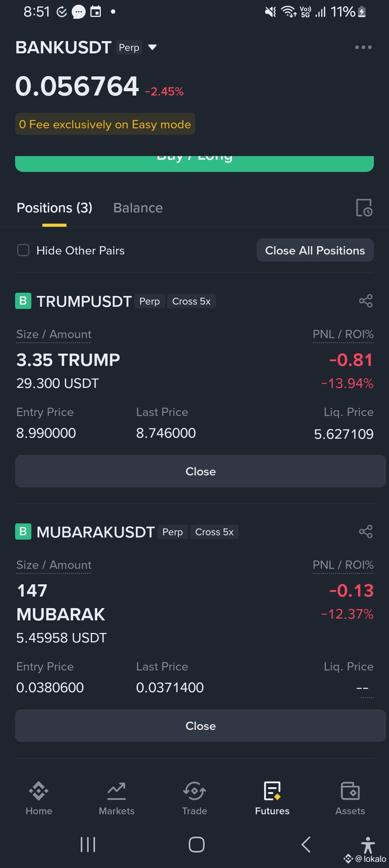
Task: Close the TRUMPUSDT position
Action: click(x=201, y=471)
